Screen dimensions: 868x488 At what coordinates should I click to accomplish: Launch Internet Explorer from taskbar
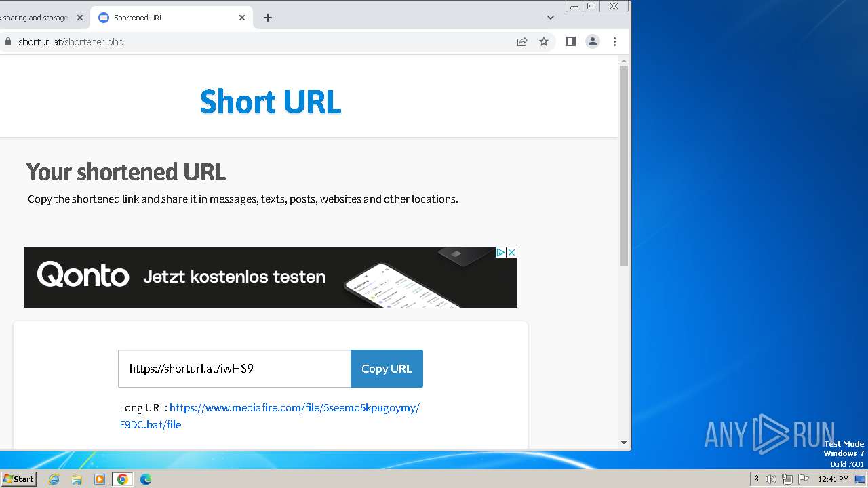54,479
